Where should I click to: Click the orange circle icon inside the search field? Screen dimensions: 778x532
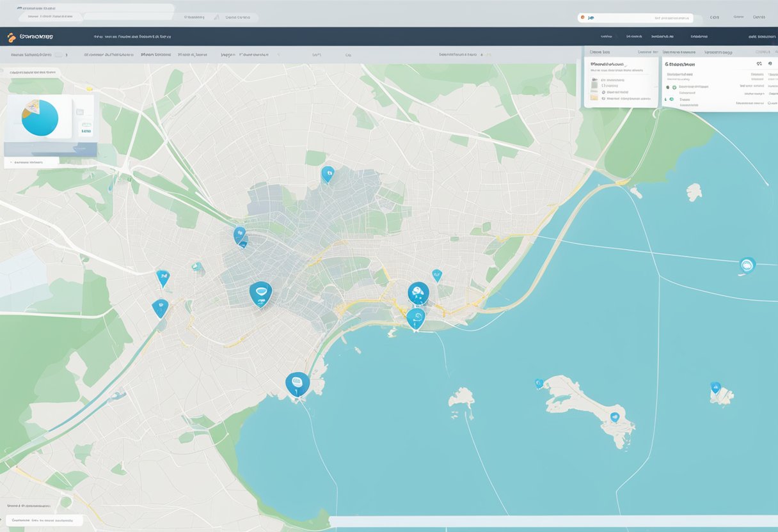[x=582, y=18]
